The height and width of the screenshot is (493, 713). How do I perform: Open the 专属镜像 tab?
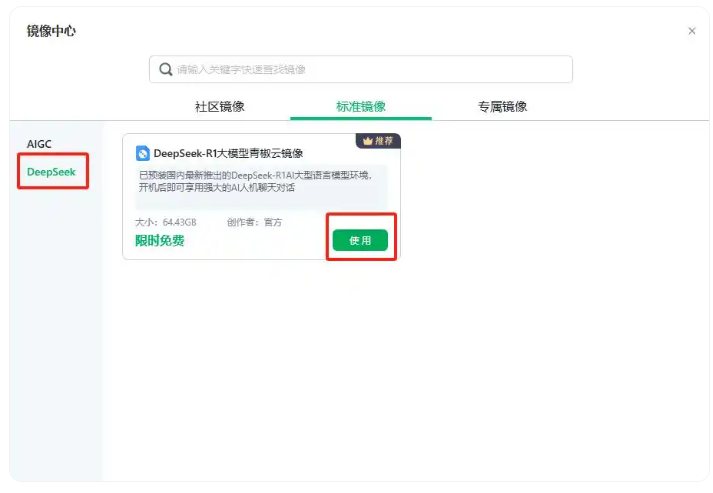click(x=502, y=107)
